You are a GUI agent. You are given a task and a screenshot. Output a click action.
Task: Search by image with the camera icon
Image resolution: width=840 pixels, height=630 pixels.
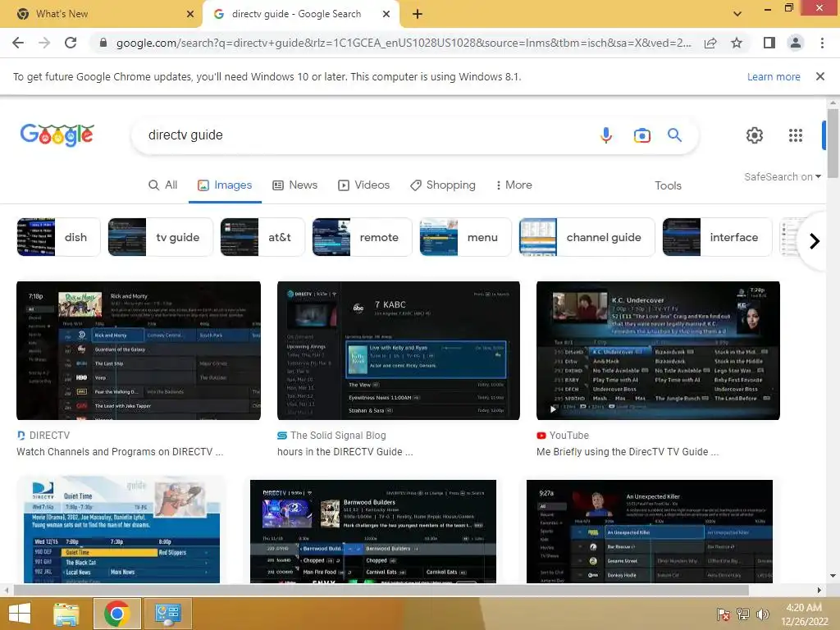641,135
